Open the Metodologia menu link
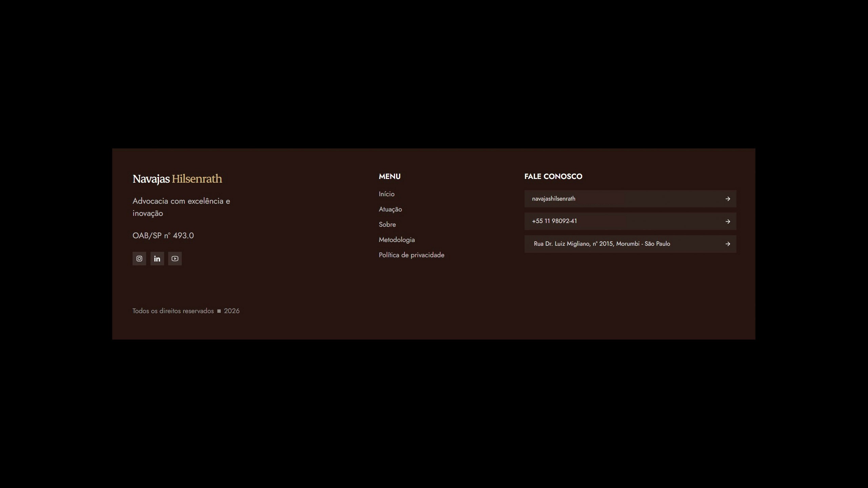Viewport: 868px width, 488px height. (x=397, y=240)
